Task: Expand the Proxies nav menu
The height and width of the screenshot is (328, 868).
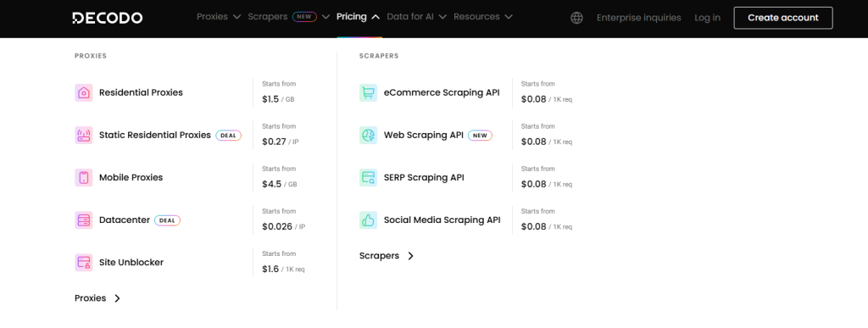Action: tap(219, 17)
